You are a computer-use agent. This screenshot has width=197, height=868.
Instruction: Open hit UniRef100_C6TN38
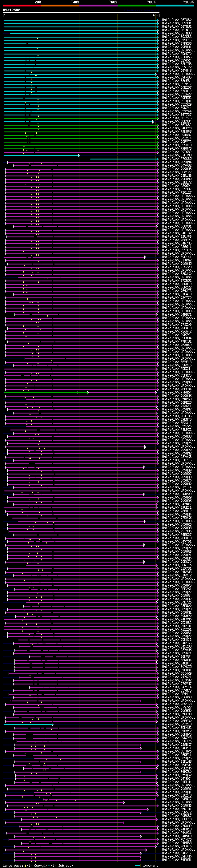(177, 33)
